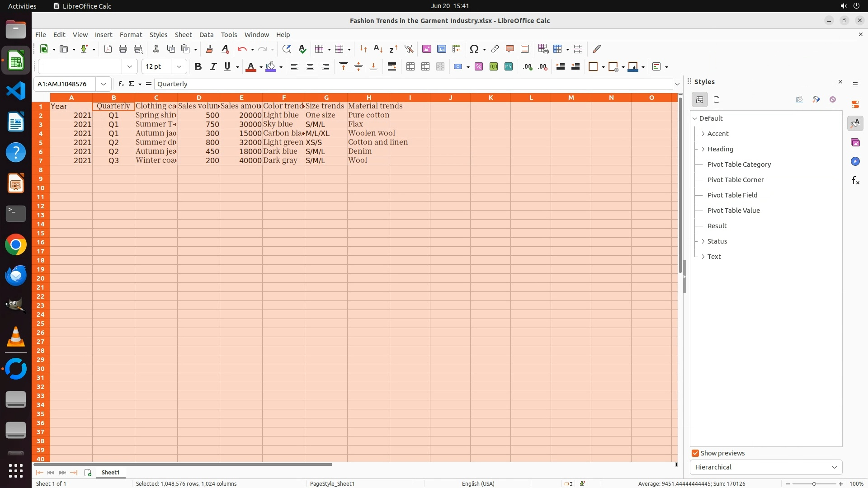Screen dimensions: 868x488
Task: Click the Sort Ascending toolbar icon
Action: click(x=378, y=49)
